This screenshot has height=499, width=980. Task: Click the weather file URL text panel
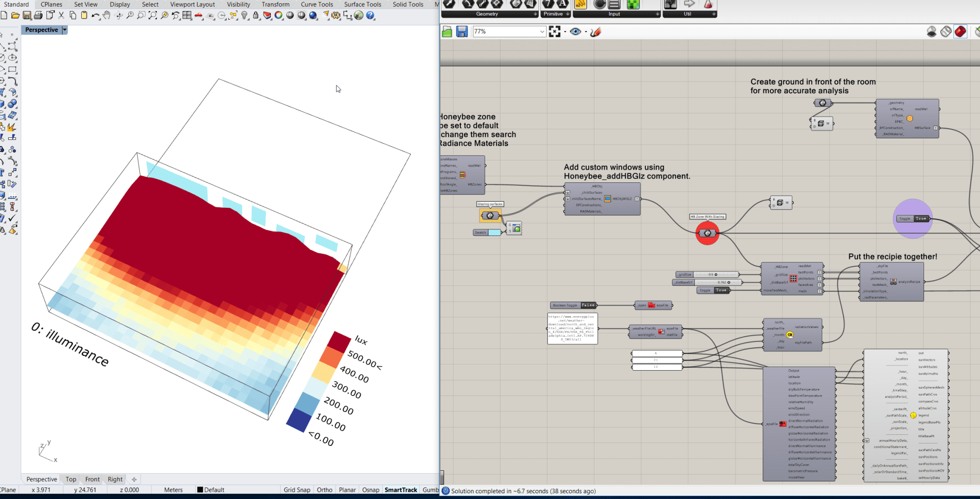coord(572,328)
